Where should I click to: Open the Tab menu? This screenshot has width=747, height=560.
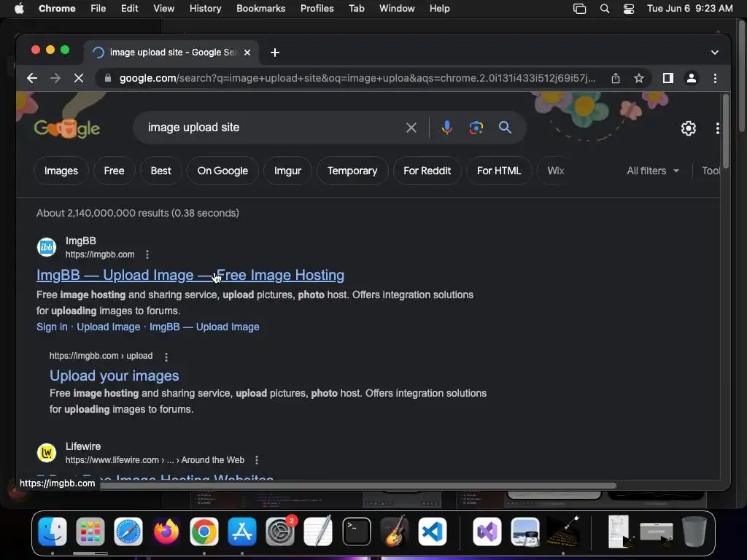pyautogui.click(x=356, y=9)
